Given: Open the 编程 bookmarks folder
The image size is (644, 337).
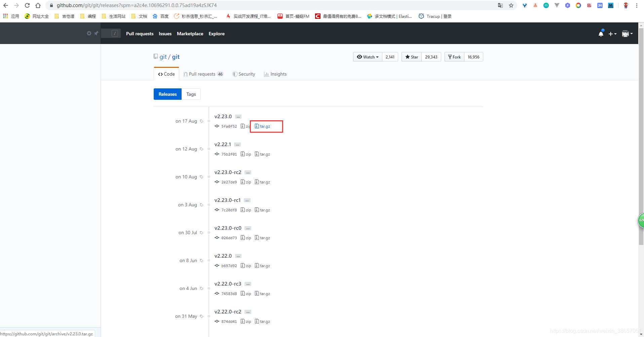Looking at the screenshot, I should (x=88, y=16).
